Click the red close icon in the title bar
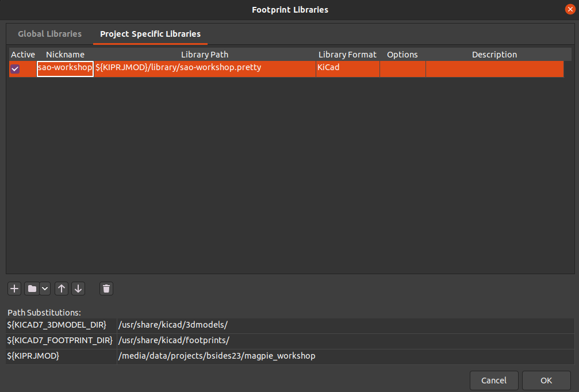Screen dimensions: 579x392 point(570,9)
